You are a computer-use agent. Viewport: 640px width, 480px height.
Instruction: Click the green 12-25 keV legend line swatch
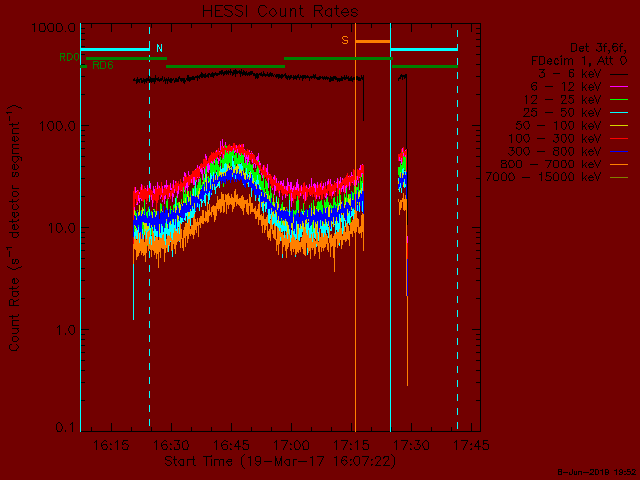619,100
